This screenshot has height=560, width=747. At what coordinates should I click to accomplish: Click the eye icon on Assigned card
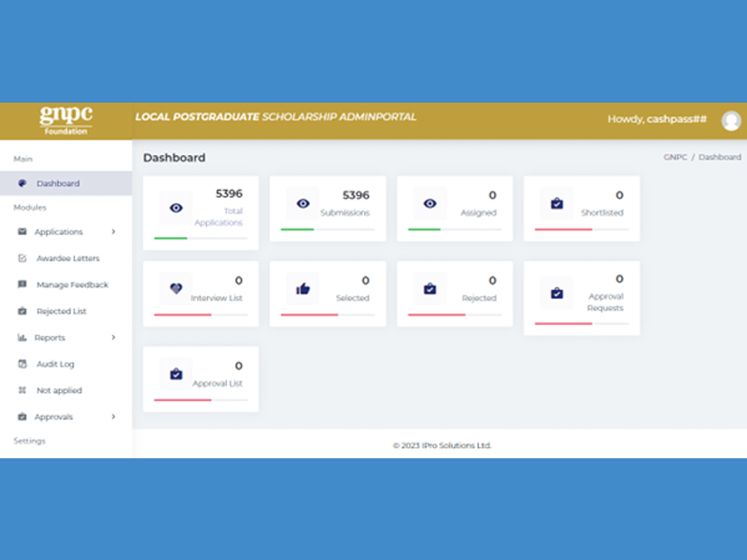(x=430, y=203)
